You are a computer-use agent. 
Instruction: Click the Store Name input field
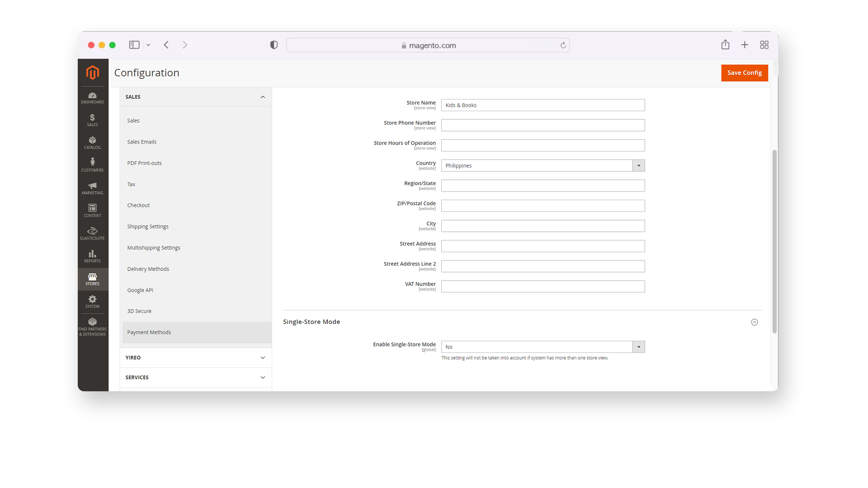[543, 105]
